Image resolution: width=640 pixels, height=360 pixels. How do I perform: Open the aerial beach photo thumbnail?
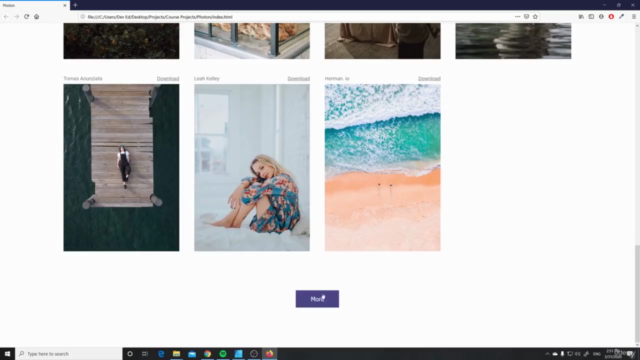click(382, 167)
